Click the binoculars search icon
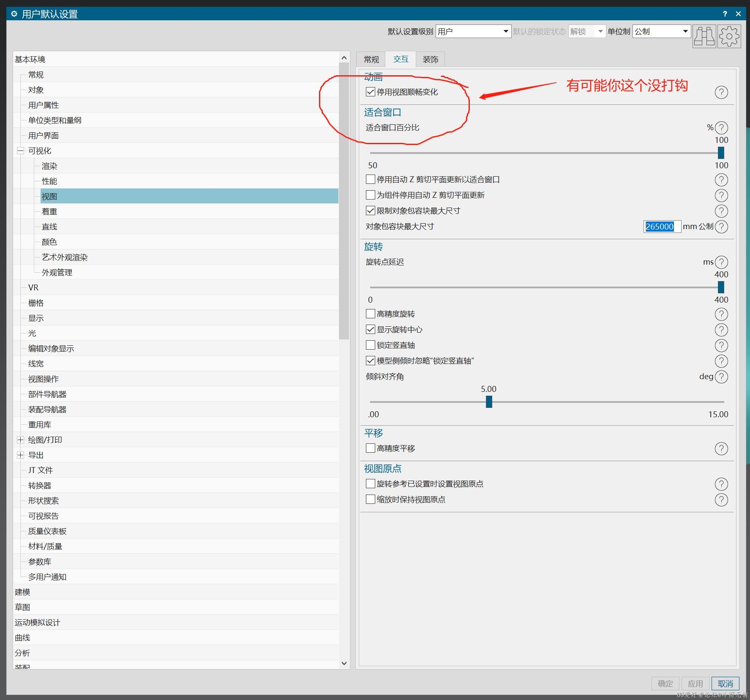This screenshot has width=750, height=700. pyautogui.click(x=704, y=36)
